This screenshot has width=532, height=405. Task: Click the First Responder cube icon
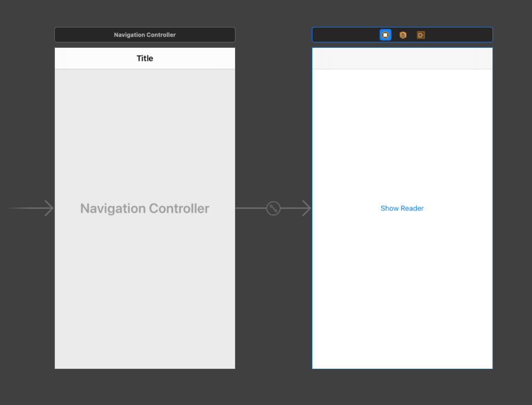pyautogui.click(x=403, y=35)
